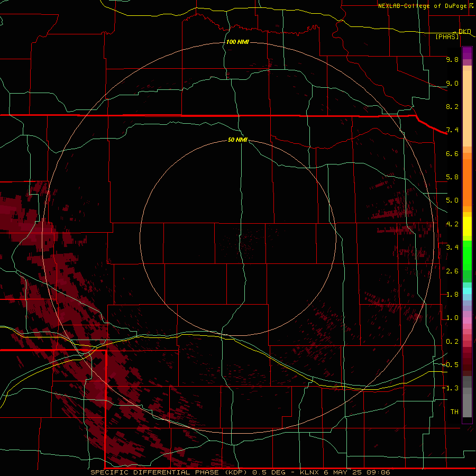
Task: Pick the purple segment atop the color bar
Action: coord(467,53)
